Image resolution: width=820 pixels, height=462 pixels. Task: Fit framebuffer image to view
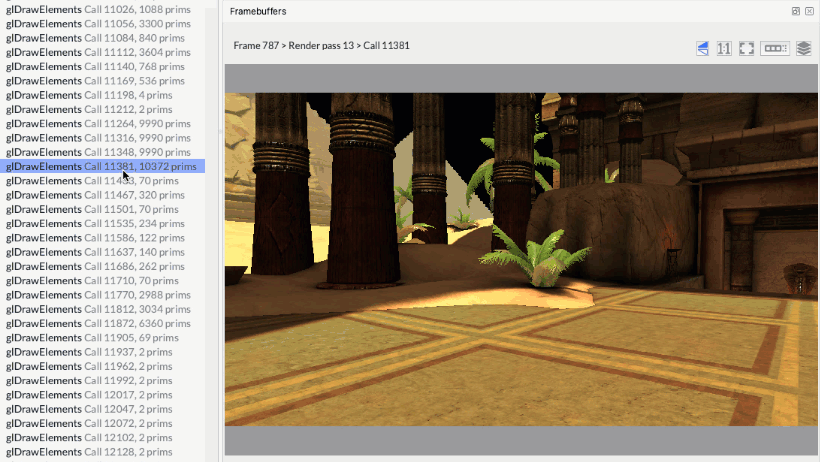(746, 49)
